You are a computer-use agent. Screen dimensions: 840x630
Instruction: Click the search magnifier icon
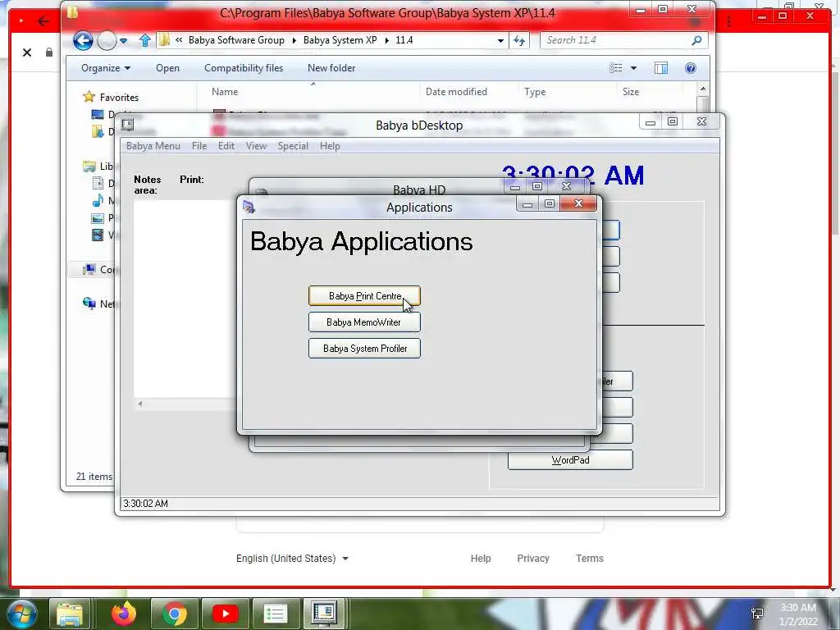pyautogui.click(x=696, y=40)
